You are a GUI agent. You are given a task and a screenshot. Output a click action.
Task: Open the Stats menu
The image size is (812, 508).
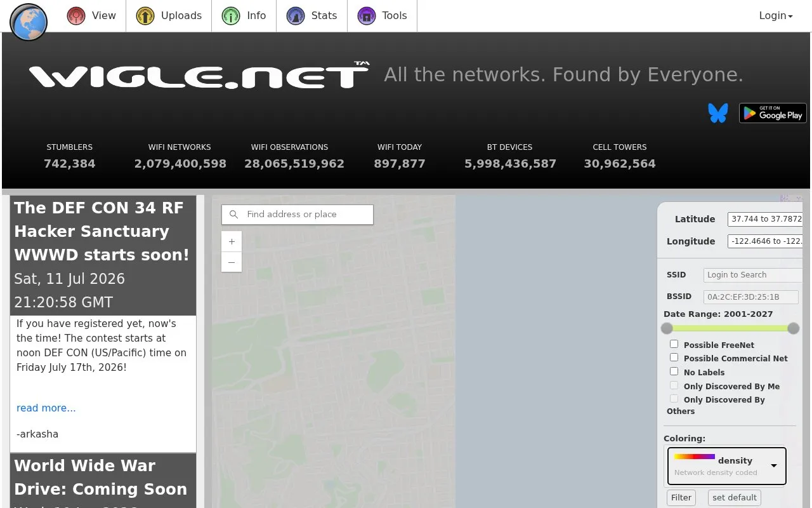pos(312,16)
